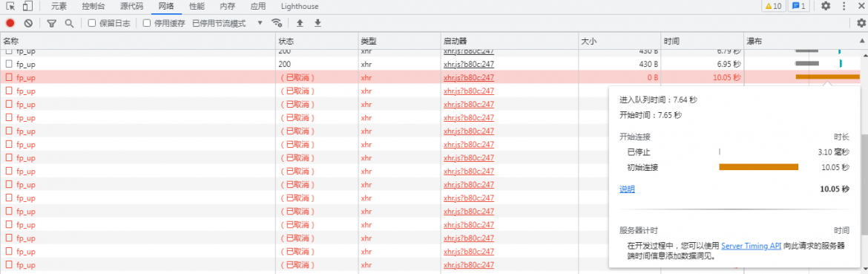
Task: Open the filter funnel icon
Action: coord(51,23)
